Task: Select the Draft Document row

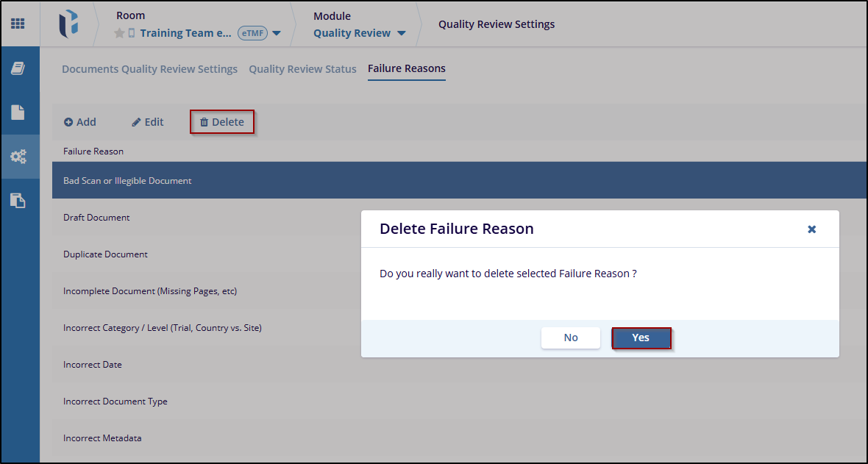Action: (96, 218)
